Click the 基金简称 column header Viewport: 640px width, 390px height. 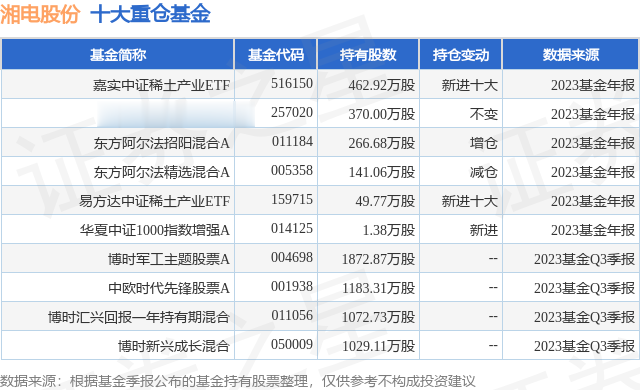(118, 55)
